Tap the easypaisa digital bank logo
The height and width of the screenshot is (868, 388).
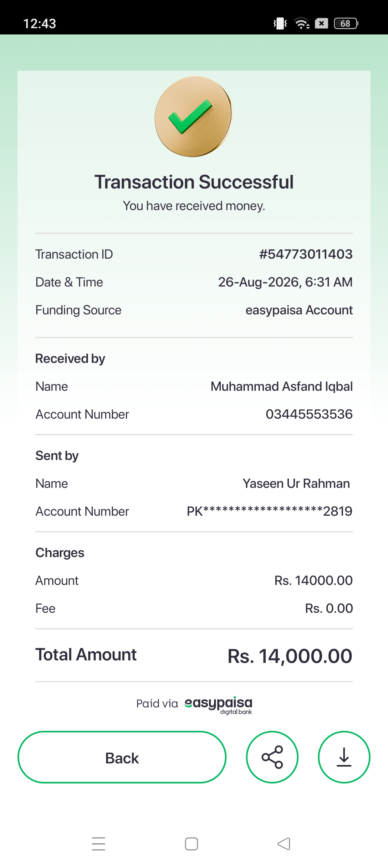(x=218, y=705)
